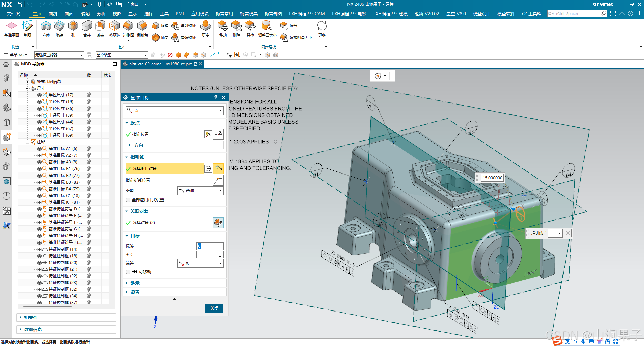Close the 基准目标 dialog with X
The image size is (644, 346).
223,97
